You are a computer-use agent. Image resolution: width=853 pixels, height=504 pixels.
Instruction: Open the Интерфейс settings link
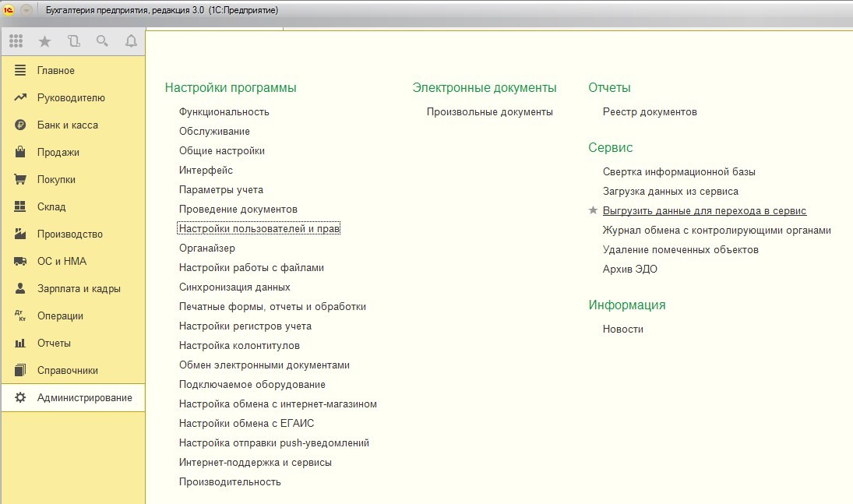206,171
